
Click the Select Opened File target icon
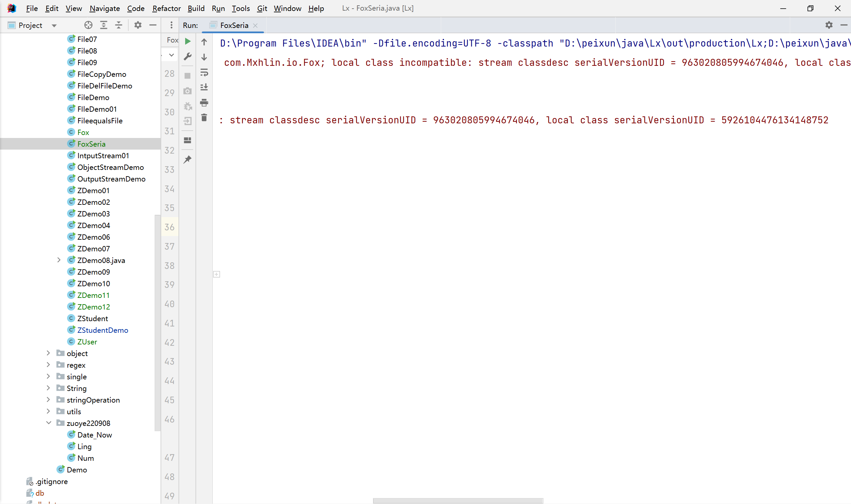tap(88, 25)
